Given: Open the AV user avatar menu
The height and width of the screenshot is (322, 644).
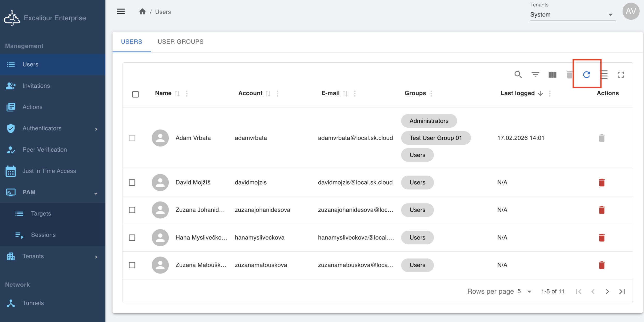Looking at the screenshot, I should pos(631,11).
